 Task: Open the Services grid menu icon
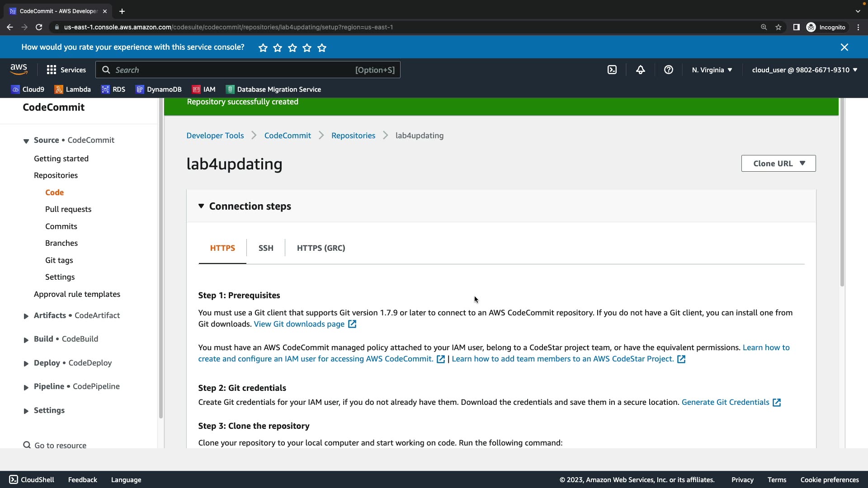point(52,70)
